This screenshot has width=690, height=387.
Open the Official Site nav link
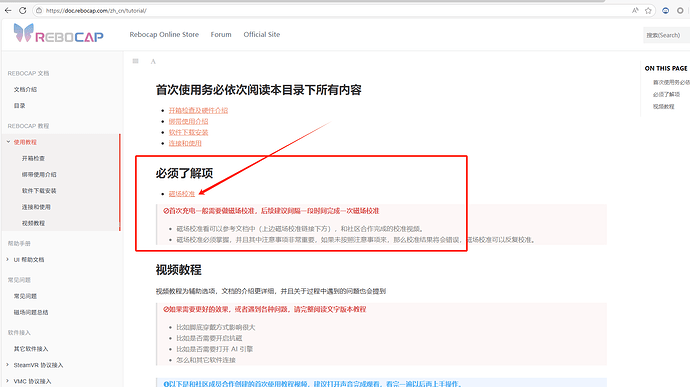point(262,34)
